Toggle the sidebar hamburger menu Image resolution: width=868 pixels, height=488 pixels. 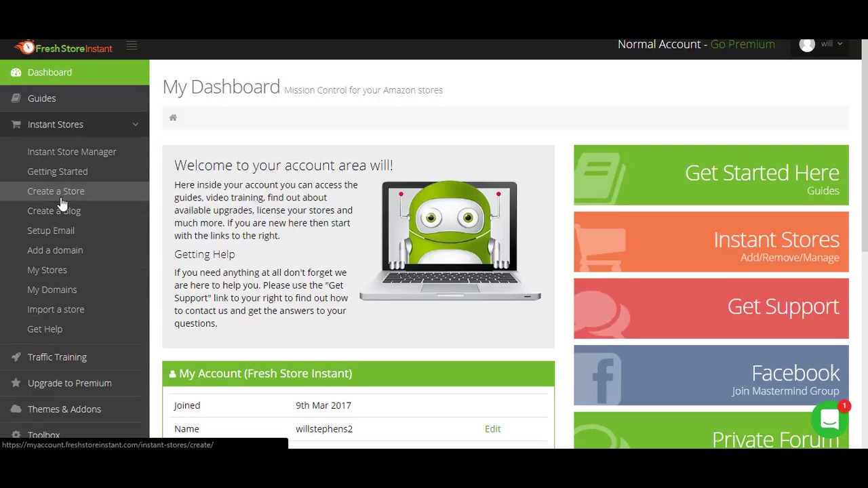coord(132,46)
